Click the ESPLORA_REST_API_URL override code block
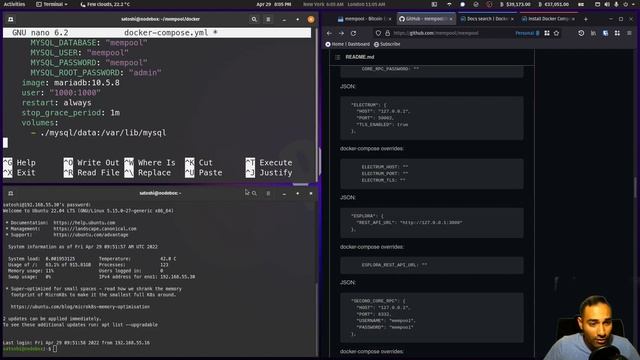This screenshot has height=360, width=640. coord(432,265)
